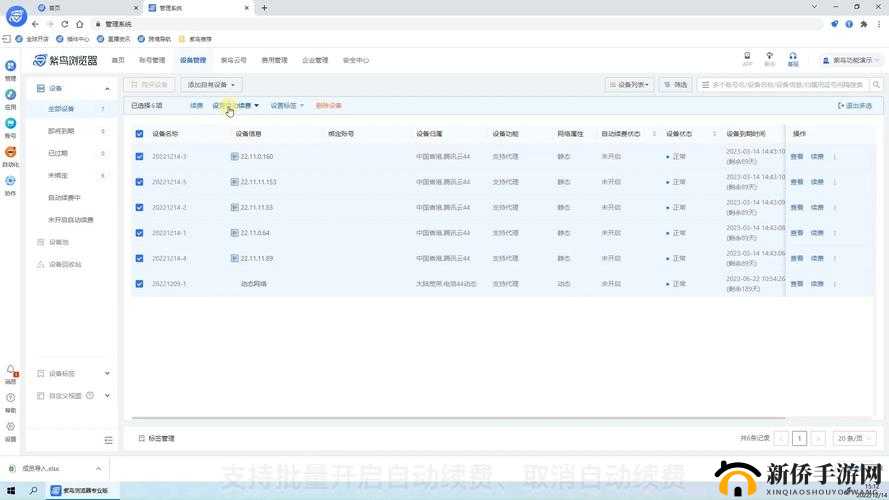Click the 协作 sidebar icon
Screen dimensions: 889x500
(10, 182)
